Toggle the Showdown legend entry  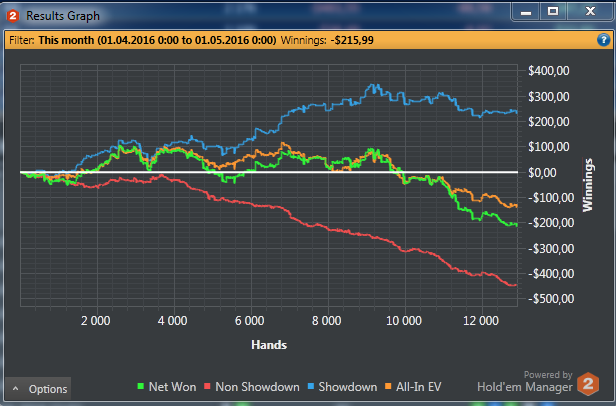[x=342, y=387]
